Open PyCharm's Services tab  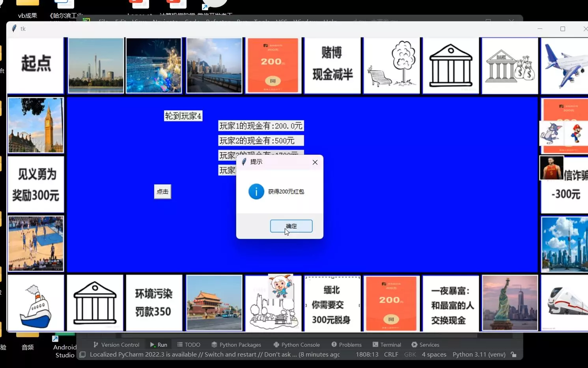click(426, 345)
